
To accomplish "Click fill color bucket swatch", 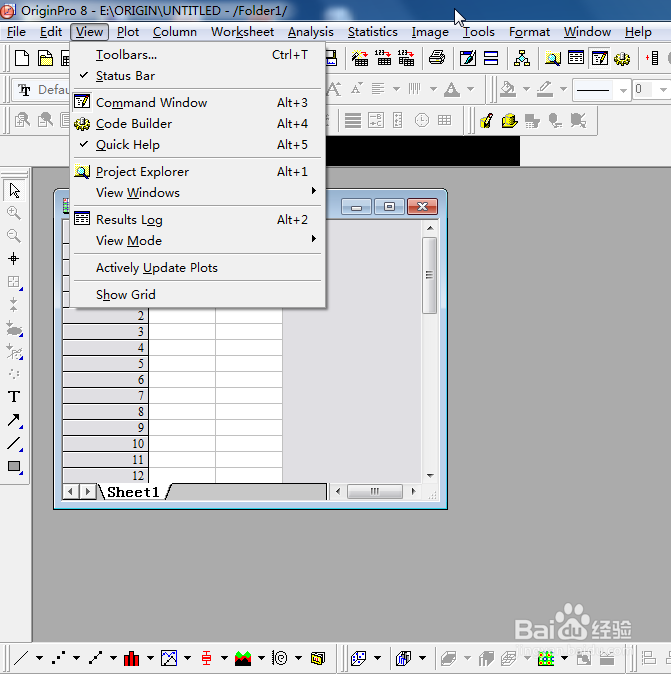I will [508, 89].
